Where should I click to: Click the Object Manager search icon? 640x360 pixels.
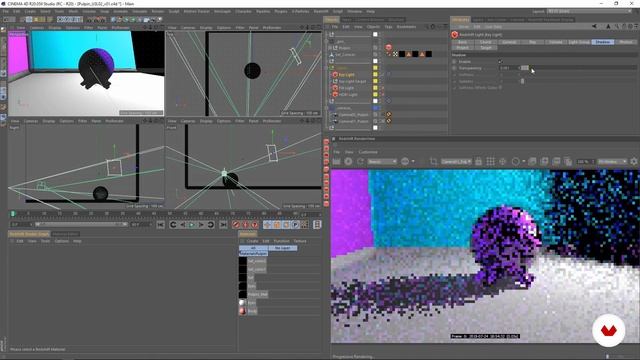pos(426,27)
